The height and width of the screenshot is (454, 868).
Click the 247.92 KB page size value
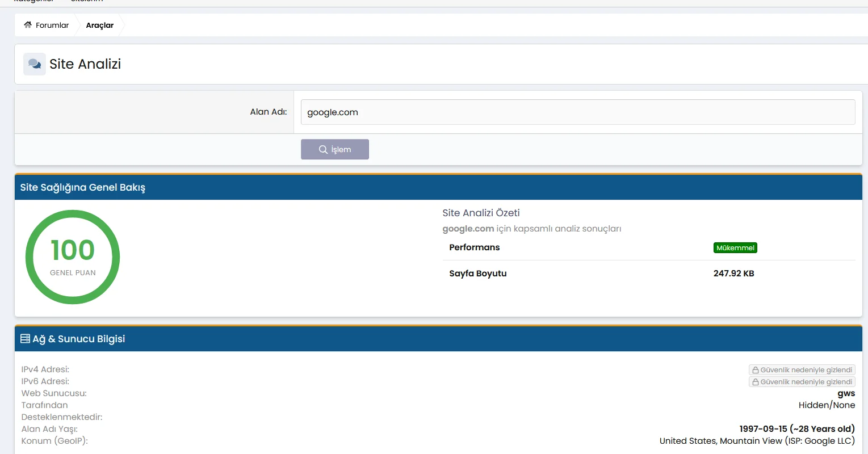(x=733, y=274)
